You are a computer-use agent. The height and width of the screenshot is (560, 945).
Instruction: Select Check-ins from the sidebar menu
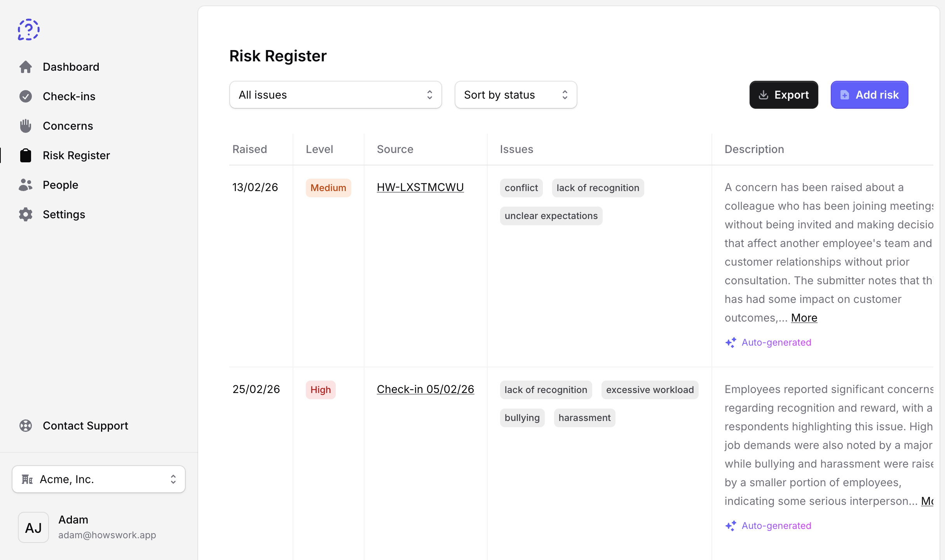pyautogui.click(x=69, y=96)
